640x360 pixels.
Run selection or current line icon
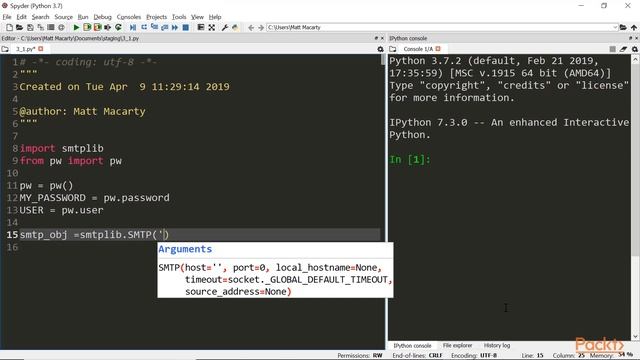point(107,27)
